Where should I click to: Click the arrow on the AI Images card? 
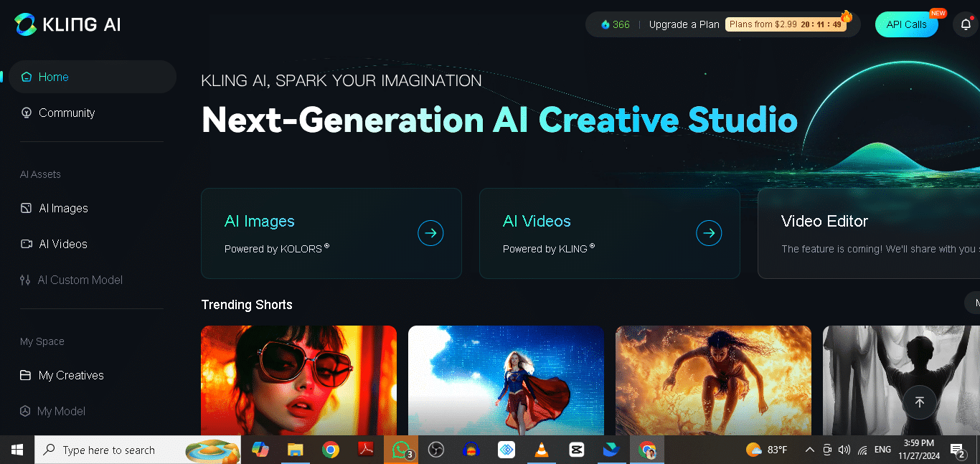(430, 232)
